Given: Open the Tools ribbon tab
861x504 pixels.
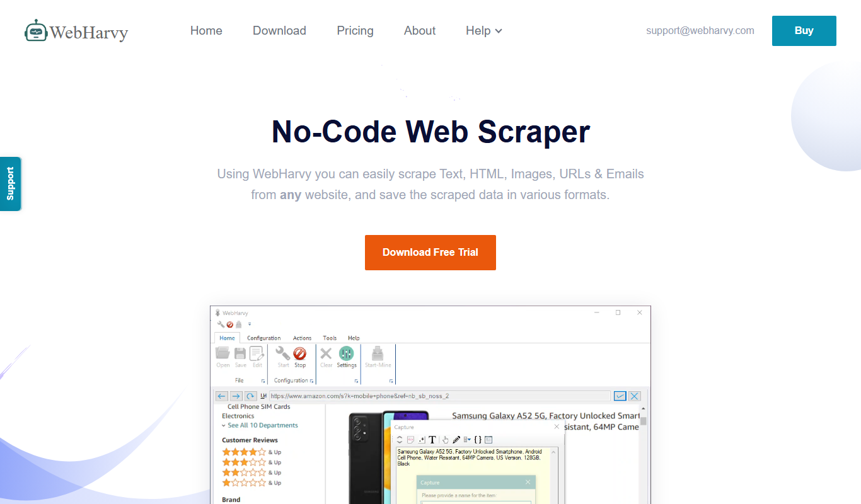Looking at the screenshot, I should [x=330, y=338].
